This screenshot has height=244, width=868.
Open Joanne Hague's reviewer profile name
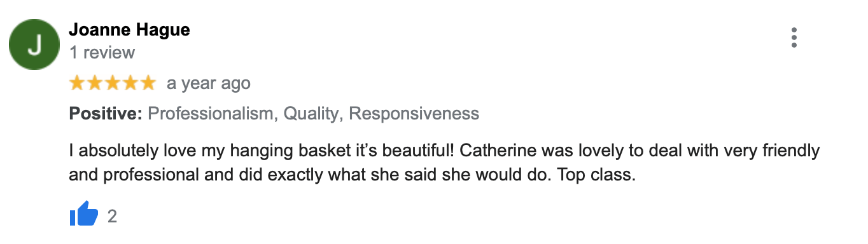coord(129,29)
